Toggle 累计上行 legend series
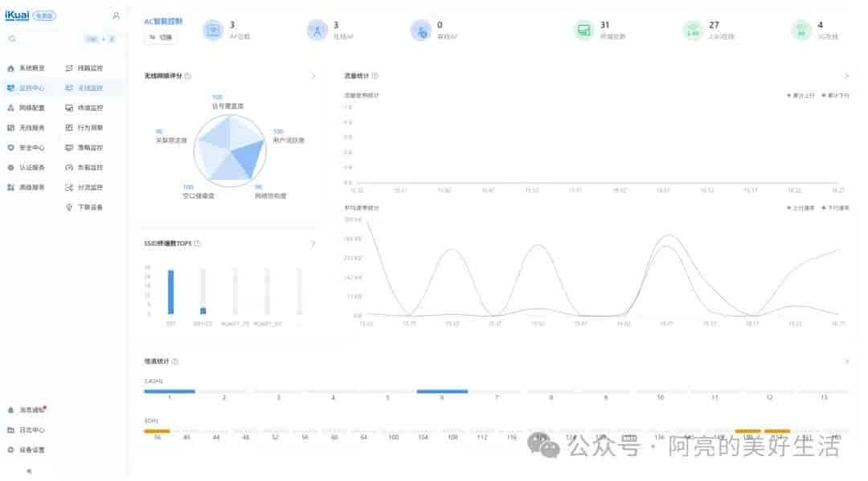The image size is (868, 481). (801, 96)
